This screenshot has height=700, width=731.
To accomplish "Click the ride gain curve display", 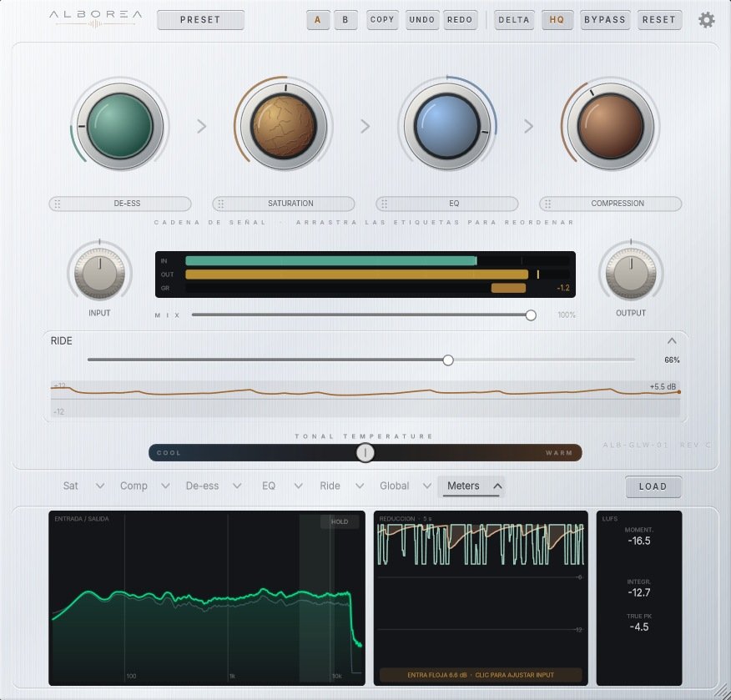I will coord(365,399).
